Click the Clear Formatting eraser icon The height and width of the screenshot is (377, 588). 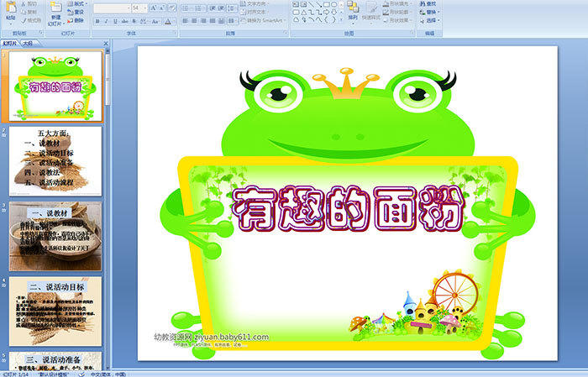[x=171, y=8]
